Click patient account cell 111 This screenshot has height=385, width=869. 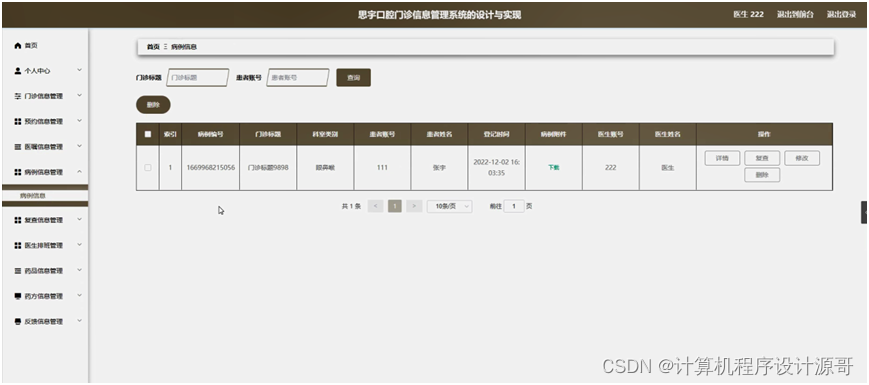pyautogui.click(x=382, y=167)
